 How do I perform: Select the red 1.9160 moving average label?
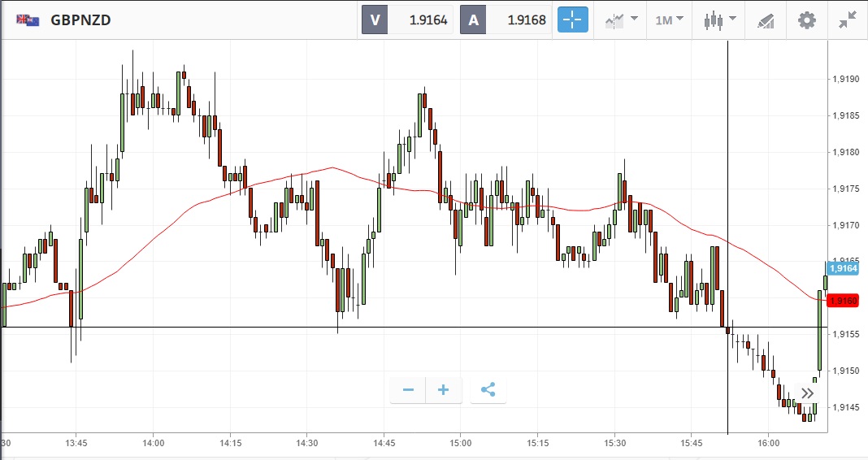pos(843,301)
